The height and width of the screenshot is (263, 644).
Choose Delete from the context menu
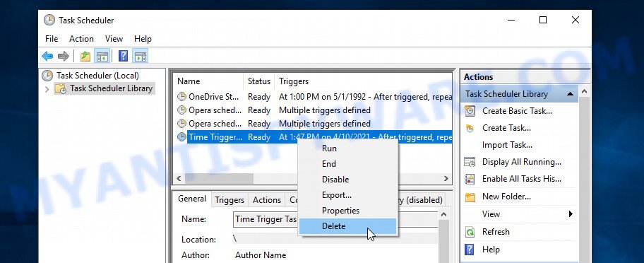(x=348, y=226)
